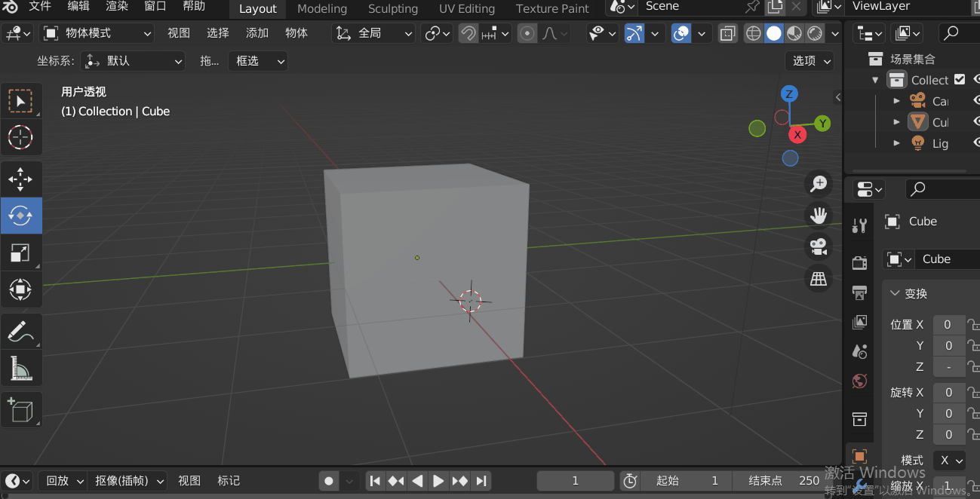The height and width of the screenshot is (499, 980).
Task: Jump to the start frame
Action: point(375,480)
